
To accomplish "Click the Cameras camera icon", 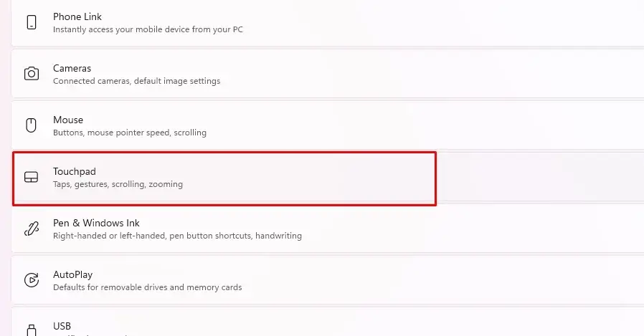I will pyautogui.click(x=32, y=74).
